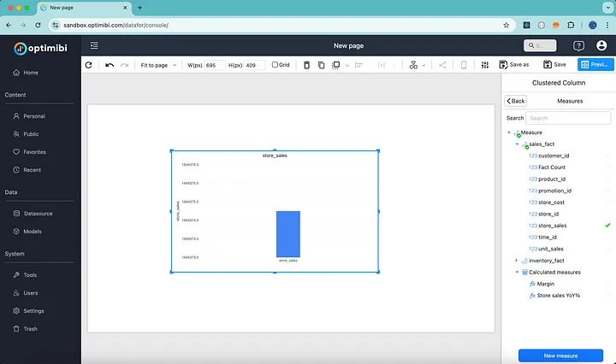The width and height of the screenshot is (616, 364).
Task: Undo the last change
Action: point(110,65)
